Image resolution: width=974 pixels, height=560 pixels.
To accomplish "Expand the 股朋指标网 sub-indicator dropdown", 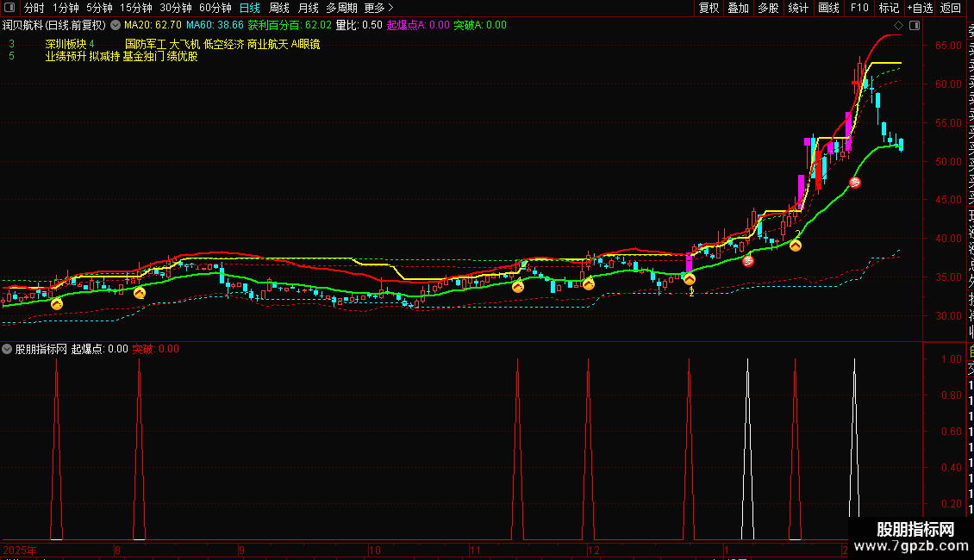I will click(8, 350).
